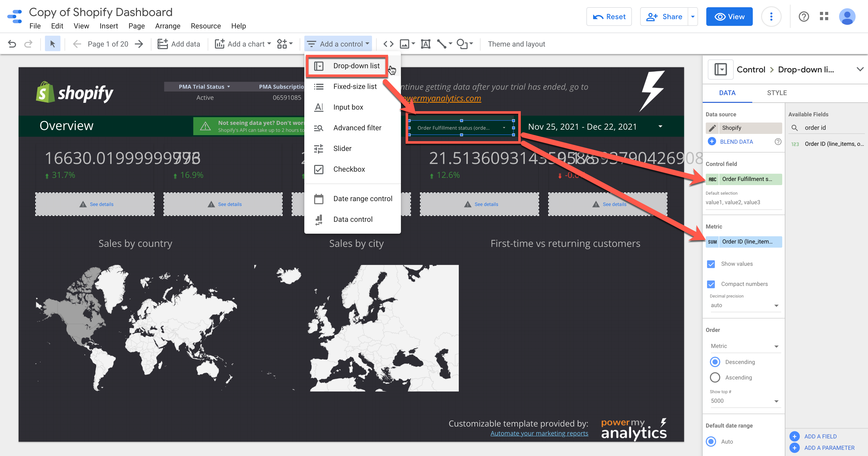Uncheck the Show values checkbox

click(x=711, y=264)
